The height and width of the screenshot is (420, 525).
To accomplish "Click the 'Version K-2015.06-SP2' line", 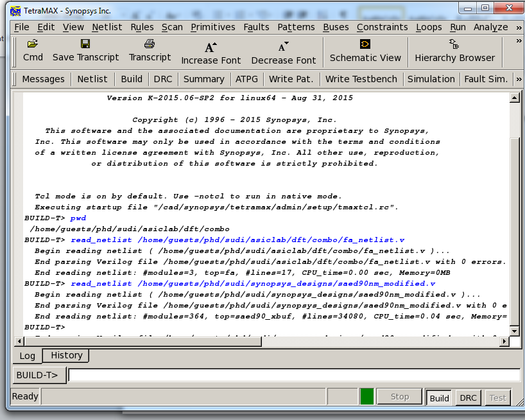I will pos(230,98).
